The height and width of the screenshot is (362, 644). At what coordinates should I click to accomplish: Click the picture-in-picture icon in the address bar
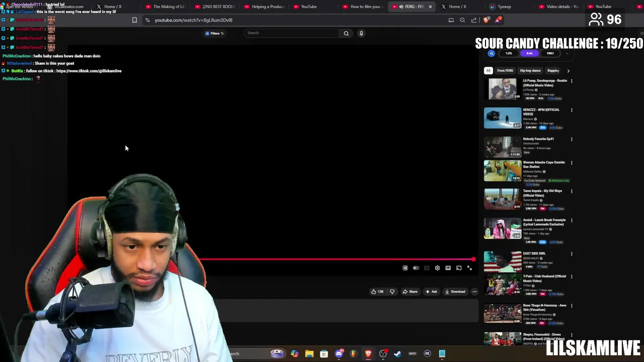coord(451,20)
